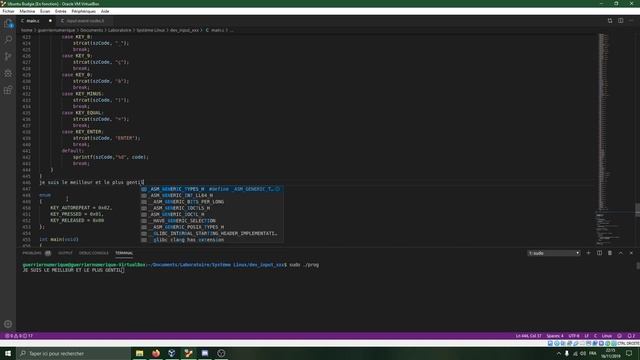
Task: Click the editor vertical scrollbar thumb
Action: [x=638, y=209]
